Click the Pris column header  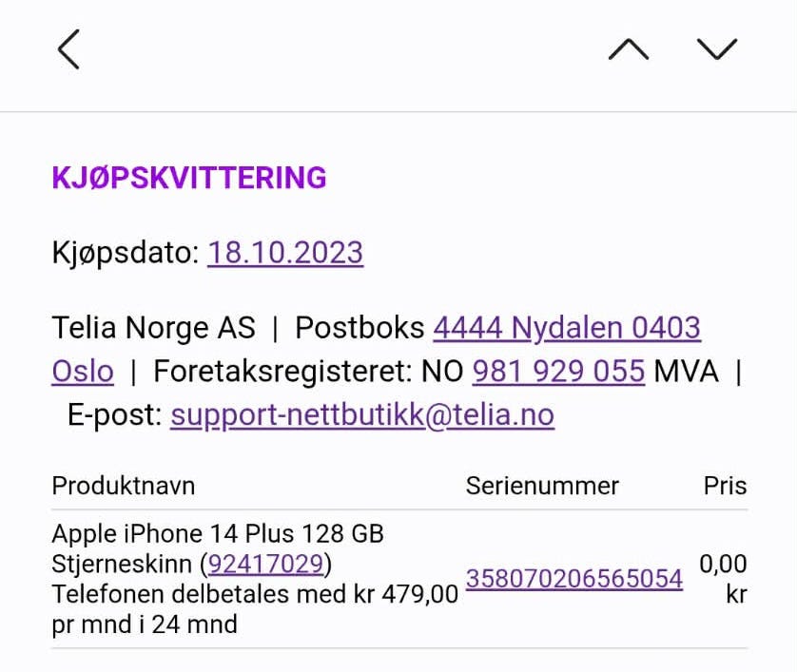pos(725,486)
